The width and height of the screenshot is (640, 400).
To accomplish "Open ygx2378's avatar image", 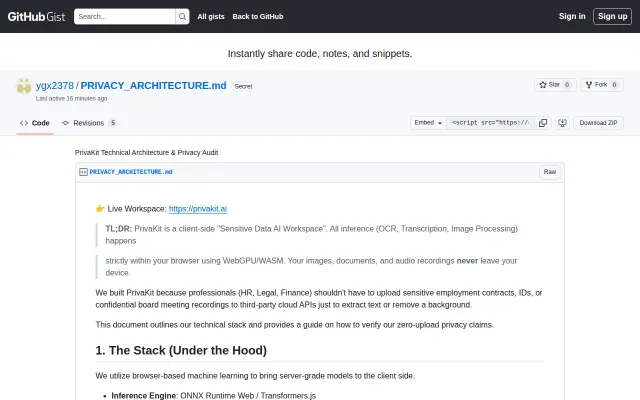I will [x=24, y=86].
